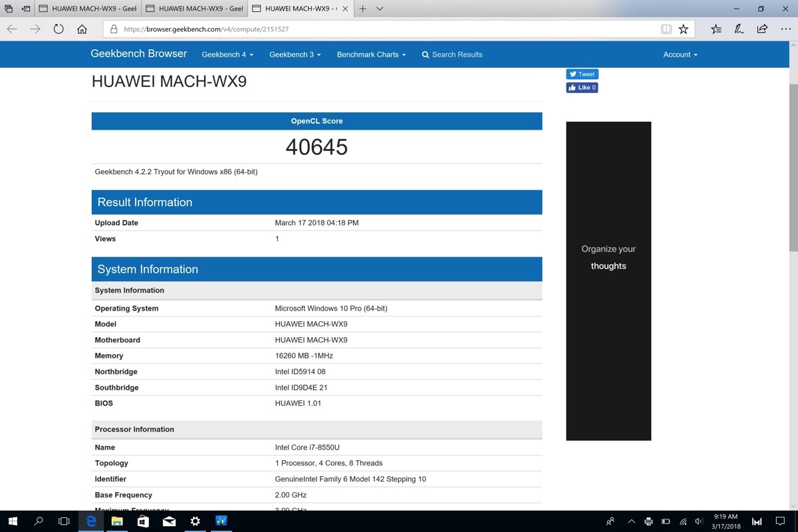Click the Intel ID9D4E 21 southbridge value
The height and width of the screenshot is (532, 798).
(301, 388)
